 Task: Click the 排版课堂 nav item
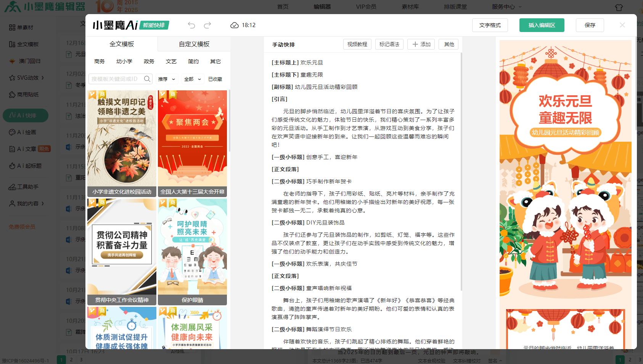pos(455,7)
